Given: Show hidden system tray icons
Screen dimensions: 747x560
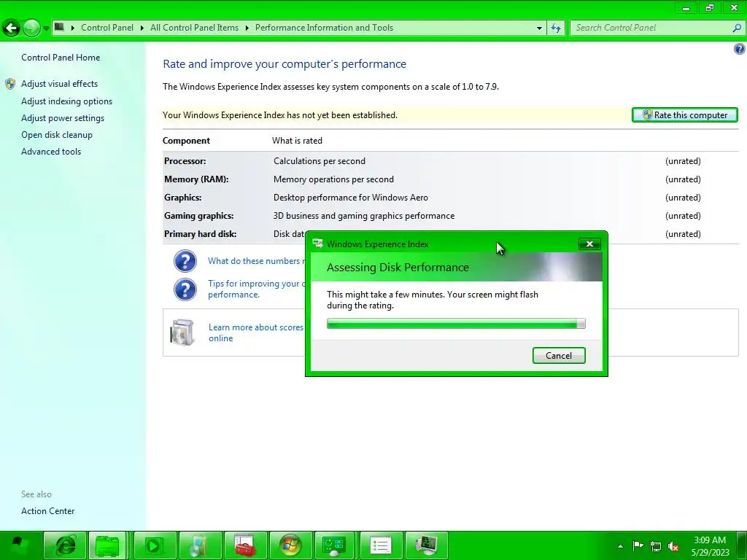Looking at the screenshot, I should click(x=620, y=546).
